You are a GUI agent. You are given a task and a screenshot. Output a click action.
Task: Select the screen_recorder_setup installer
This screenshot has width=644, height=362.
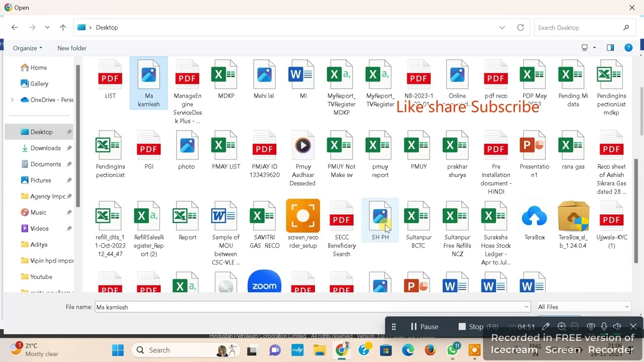click(x=303, y=225)
